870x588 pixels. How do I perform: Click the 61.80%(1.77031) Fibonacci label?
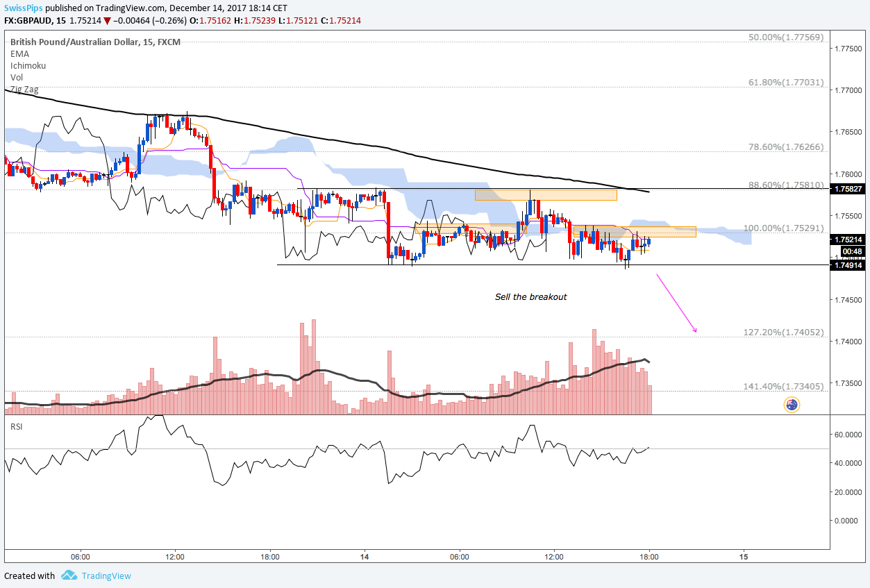pyautogui.click(x=786, y=82)
